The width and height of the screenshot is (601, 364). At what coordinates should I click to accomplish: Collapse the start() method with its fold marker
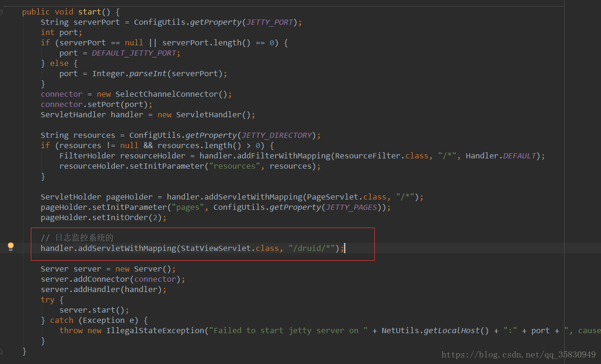click(1, 12)
